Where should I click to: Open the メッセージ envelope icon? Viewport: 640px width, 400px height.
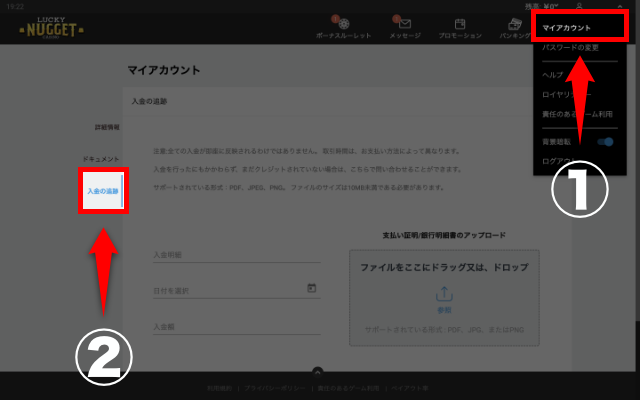tap(404, 23)
